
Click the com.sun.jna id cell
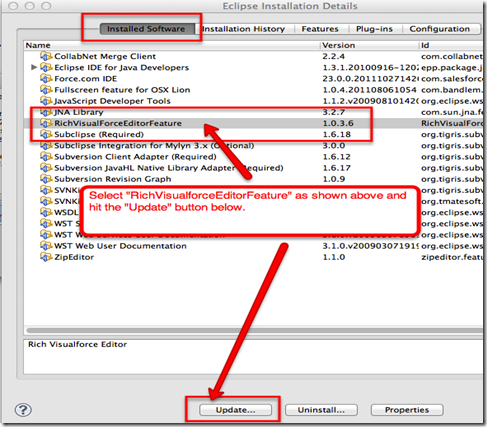point(452,112)
